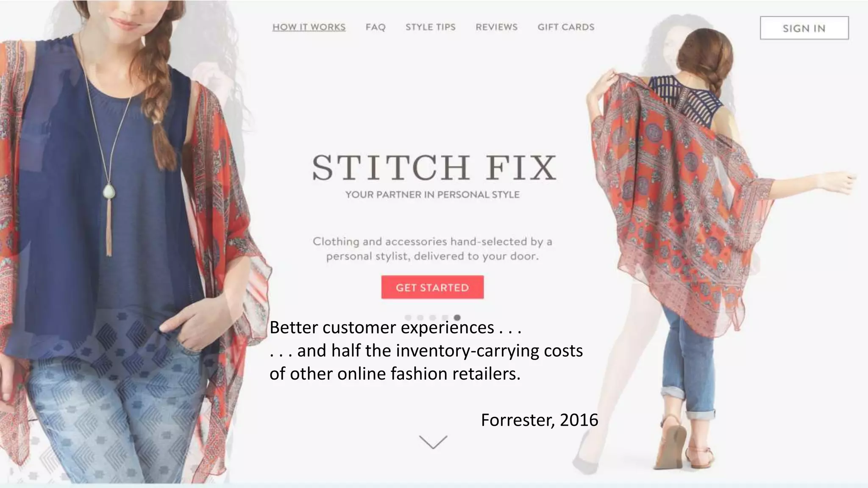Open Style Tips in navigation
Image resolution: width=868 pixels, height=488 pixels.
click(x=431, y=27)
